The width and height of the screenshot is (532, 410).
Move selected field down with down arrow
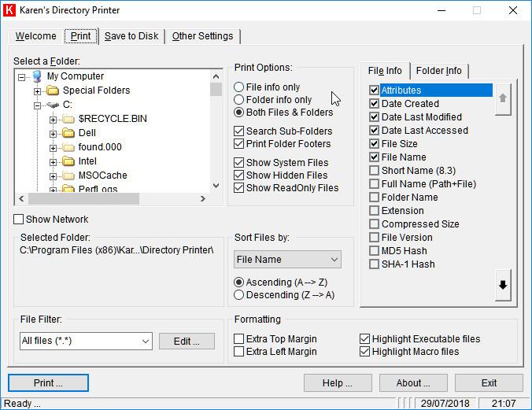click(x=503, y=285)
